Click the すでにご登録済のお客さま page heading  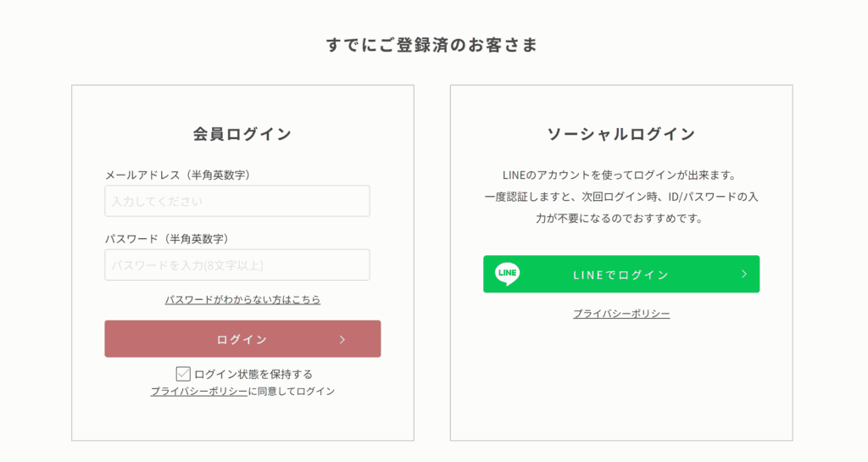pos(431,45)
